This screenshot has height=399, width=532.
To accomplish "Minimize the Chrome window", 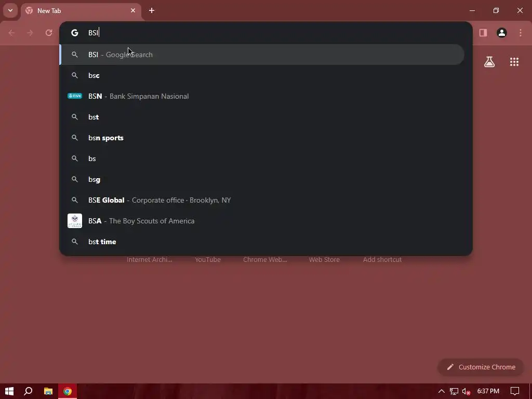I will point(472,10).
